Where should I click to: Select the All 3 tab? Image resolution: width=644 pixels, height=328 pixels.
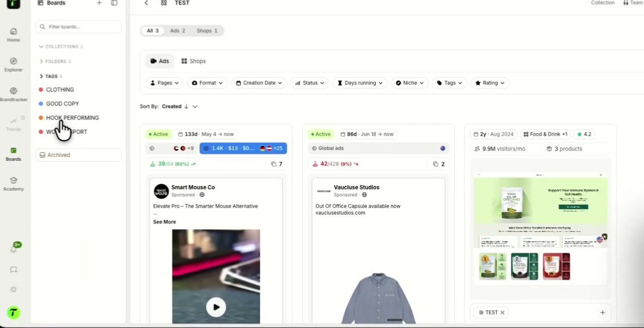point(152,31)
